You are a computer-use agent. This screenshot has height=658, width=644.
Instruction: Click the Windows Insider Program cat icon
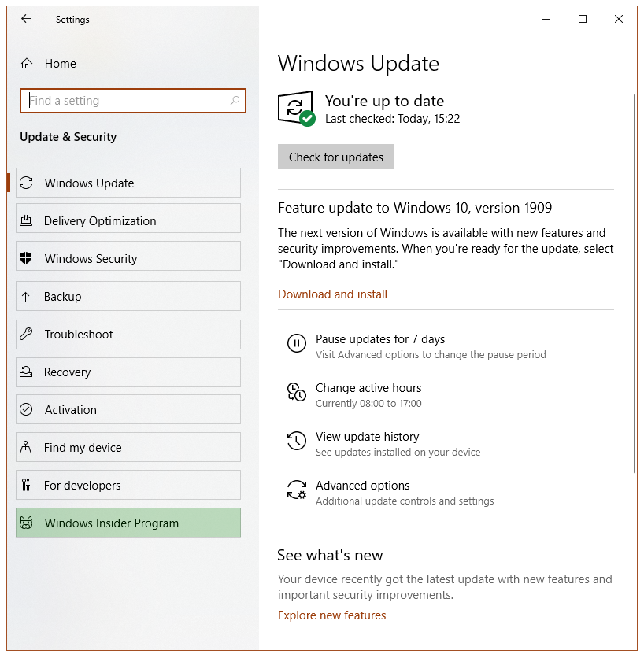pyautogui.click(x=26, y=523)
